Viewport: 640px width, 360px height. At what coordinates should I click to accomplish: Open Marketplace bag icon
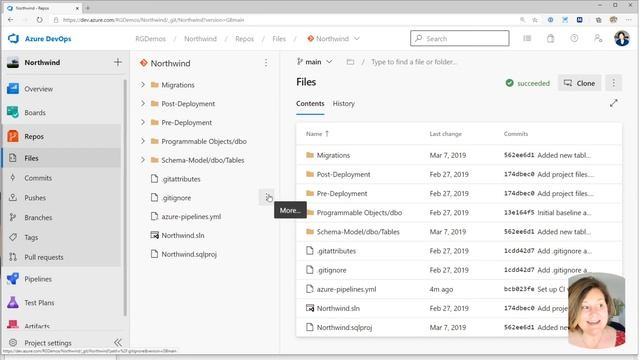(x=550, y=38)
